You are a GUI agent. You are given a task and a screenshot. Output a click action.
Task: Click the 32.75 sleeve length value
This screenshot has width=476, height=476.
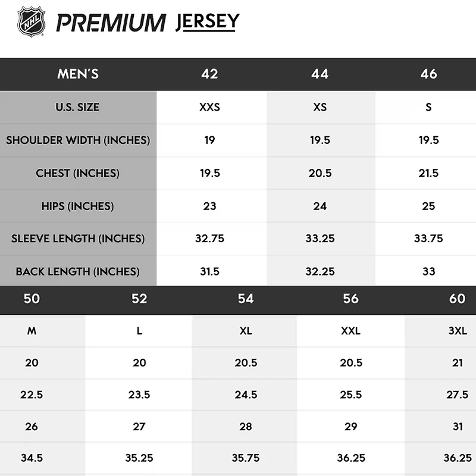(x=209, y=239)
